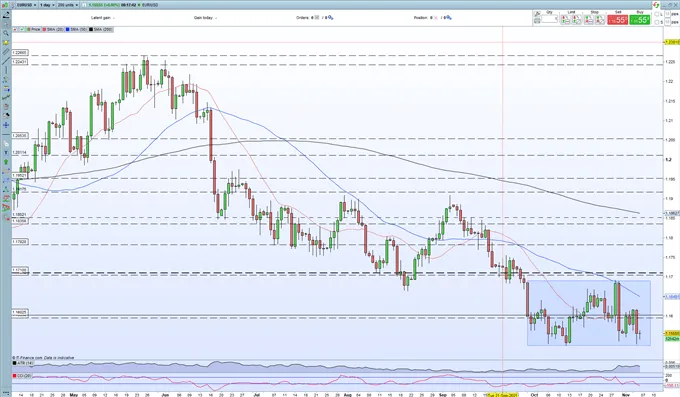
Task: Click the 1.16025 price level label
Action: click(20, 312)
